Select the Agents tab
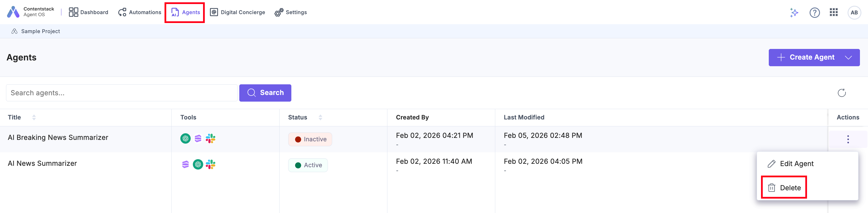 (185, 12)
